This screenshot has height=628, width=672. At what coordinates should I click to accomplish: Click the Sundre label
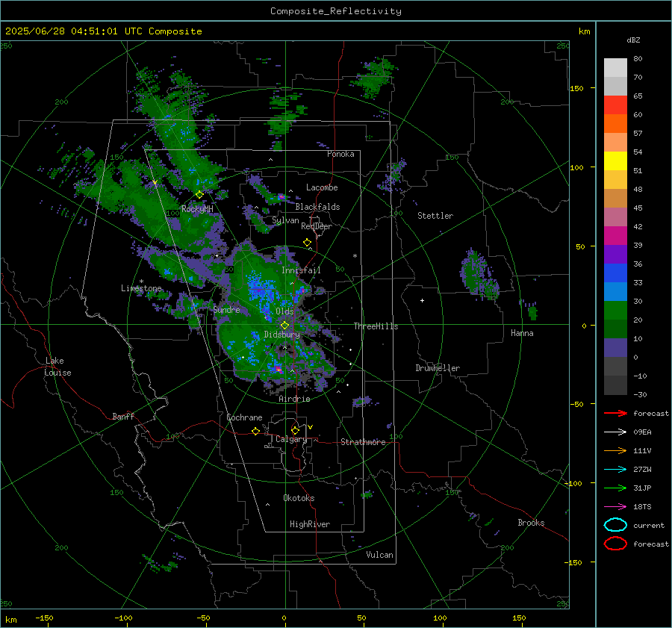point(226,309)
